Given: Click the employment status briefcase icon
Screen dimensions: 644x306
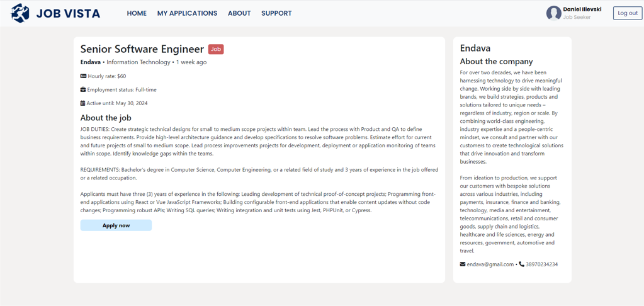Looking at the screenshot, I should pyautogui.click(x=83, y=89).
